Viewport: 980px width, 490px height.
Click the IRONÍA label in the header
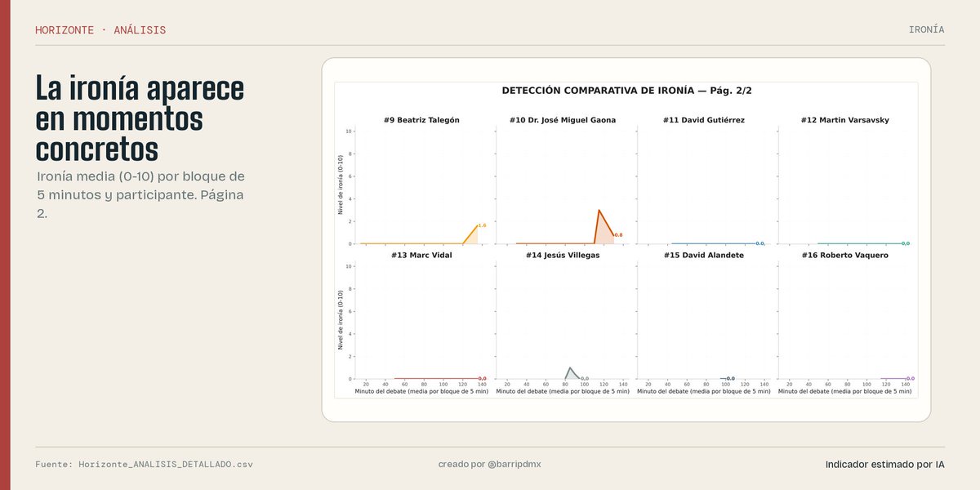point(926,29)
